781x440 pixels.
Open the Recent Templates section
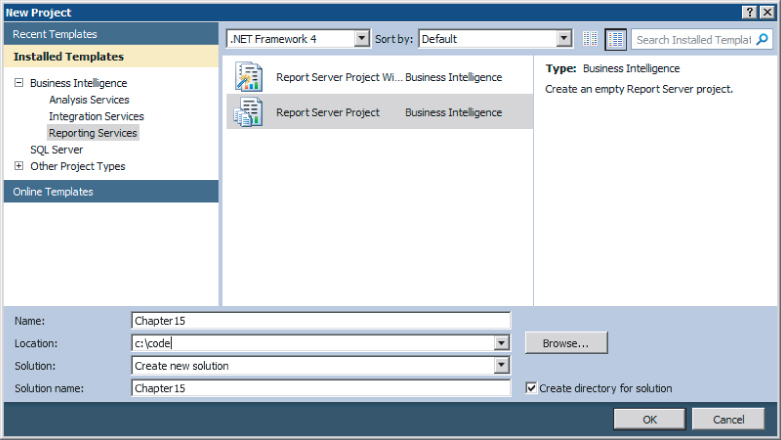point(111,34)
